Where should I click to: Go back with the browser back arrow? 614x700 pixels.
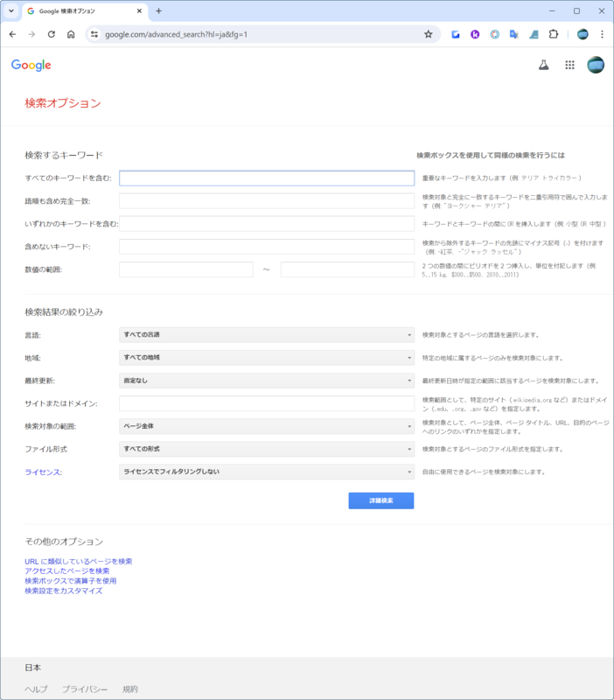[12, 34]
